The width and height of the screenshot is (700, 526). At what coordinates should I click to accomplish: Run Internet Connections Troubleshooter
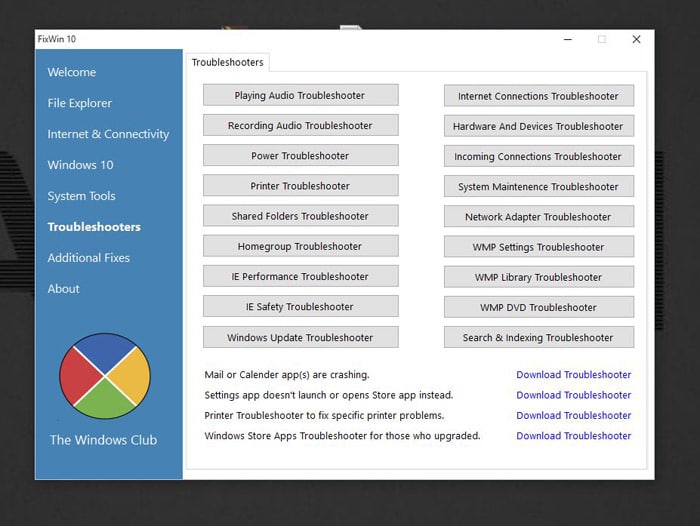click(x=538, y=96)
